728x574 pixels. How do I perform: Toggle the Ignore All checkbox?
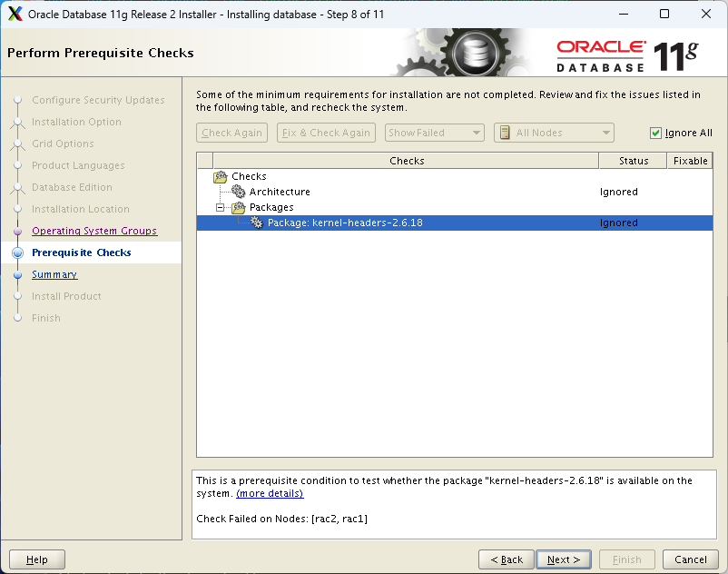pos(655,133)
